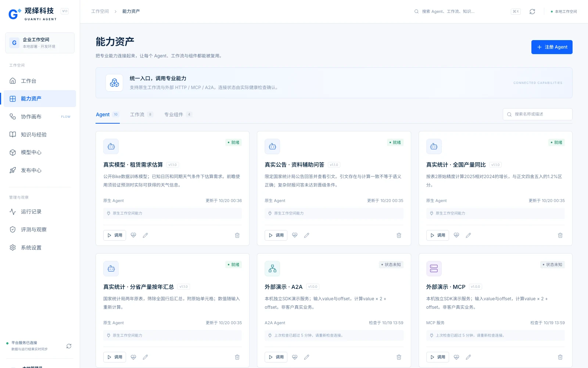Invoke the 外部演示·MCP service
The width and height of the screenshot is (588, 368).
coord(437,357)
